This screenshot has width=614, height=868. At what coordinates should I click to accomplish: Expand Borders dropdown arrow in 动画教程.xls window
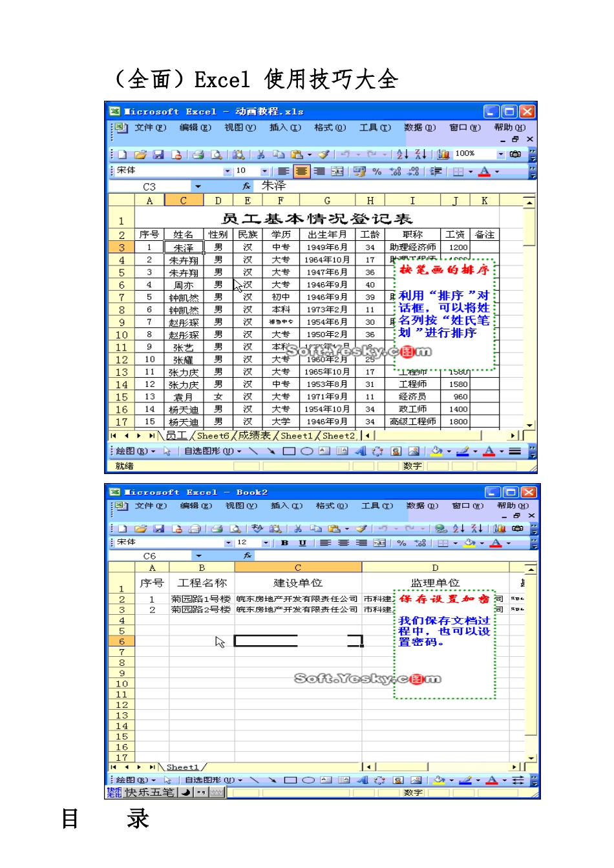coord(471,171)
